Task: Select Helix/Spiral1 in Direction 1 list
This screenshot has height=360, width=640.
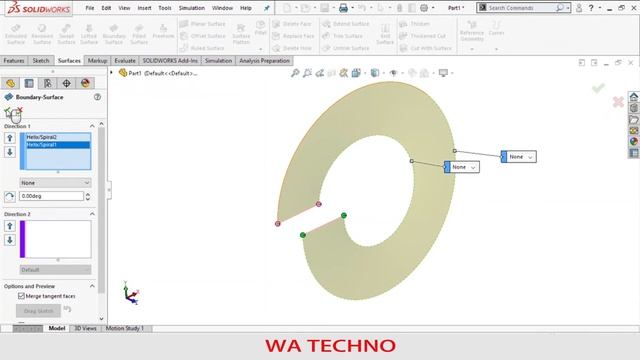Action: click(x=58, y=144)
